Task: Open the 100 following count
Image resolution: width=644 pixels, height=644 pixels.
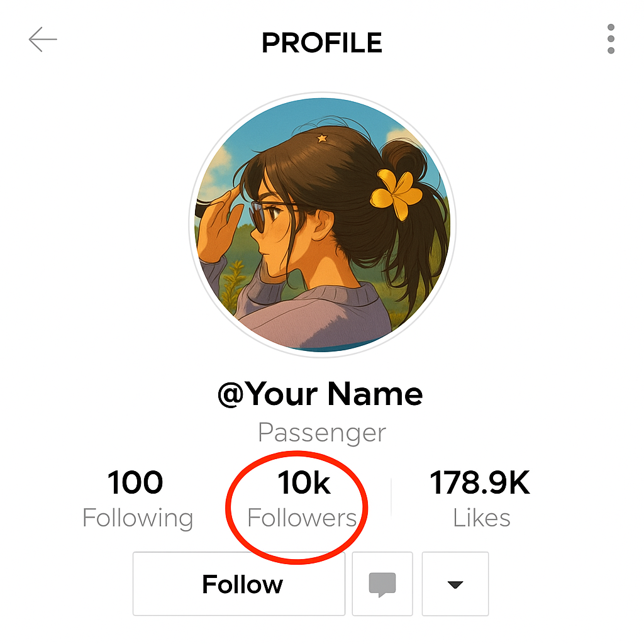Action: click(135, 482)
